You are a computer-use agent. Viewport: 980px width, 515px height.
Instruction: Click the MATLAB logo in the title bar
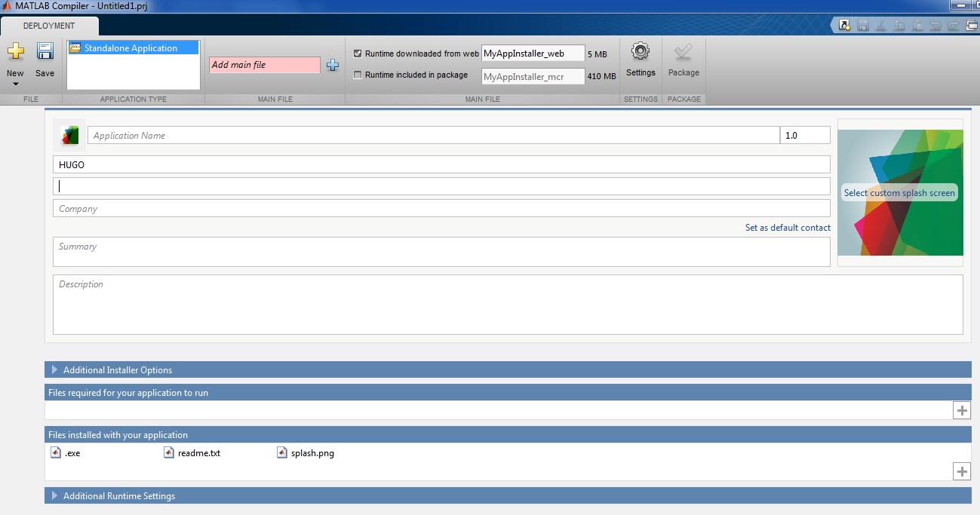coord(8,6)
